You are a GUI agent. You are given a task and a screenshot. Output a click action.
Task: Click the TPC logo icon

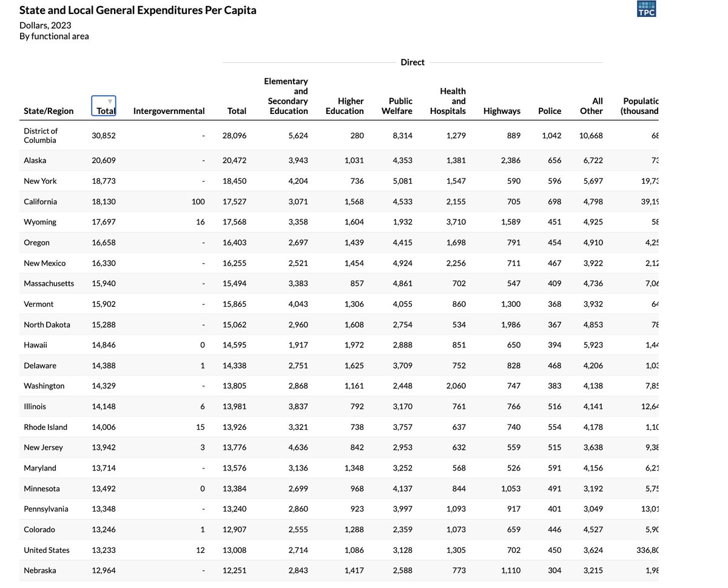coord(646,8)
